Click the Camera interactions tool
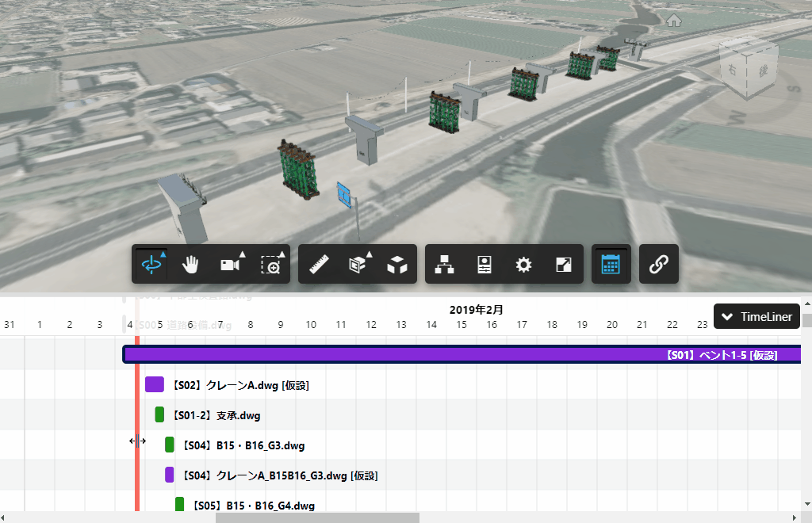The height and width of the screenshot is (523, 812). [231, 265]
